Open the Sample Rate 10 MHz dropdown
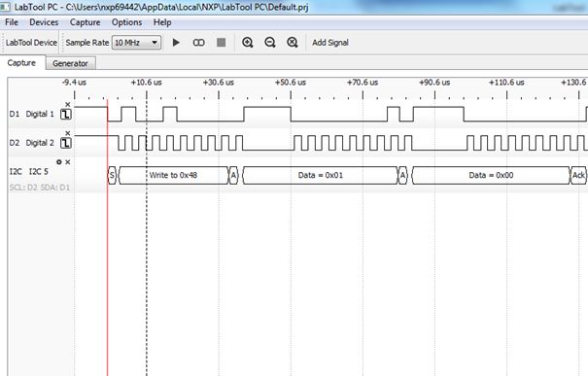Screen dimensions: 588x376 136,43
